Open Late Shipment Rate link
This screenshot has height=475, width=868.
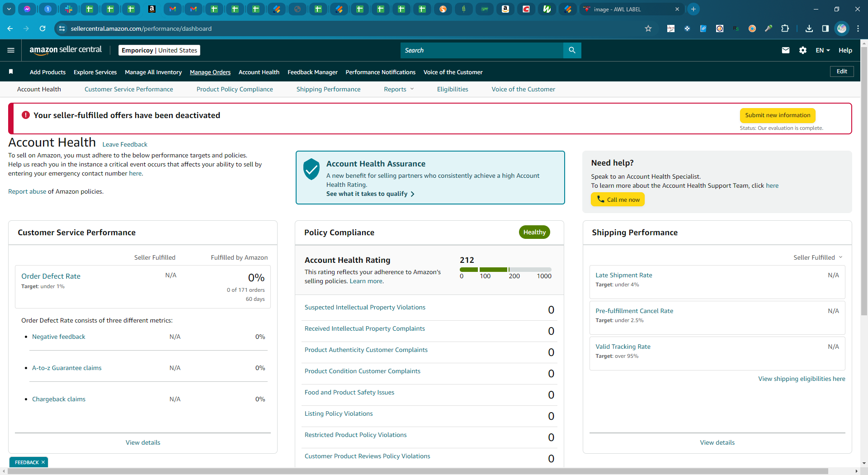tap(624, 275)
